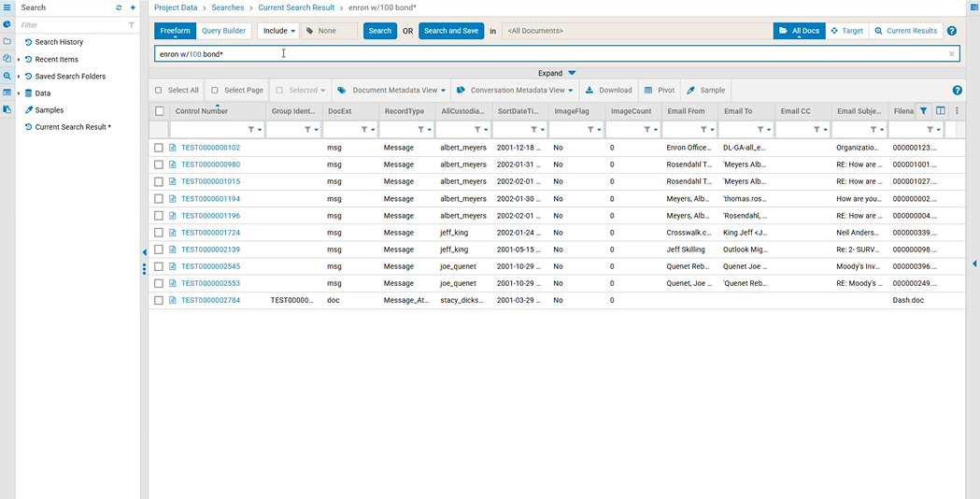This screenshot has width=980, height=499.
Task: Open document link TEST0000001724
Action: click(210, 233)
